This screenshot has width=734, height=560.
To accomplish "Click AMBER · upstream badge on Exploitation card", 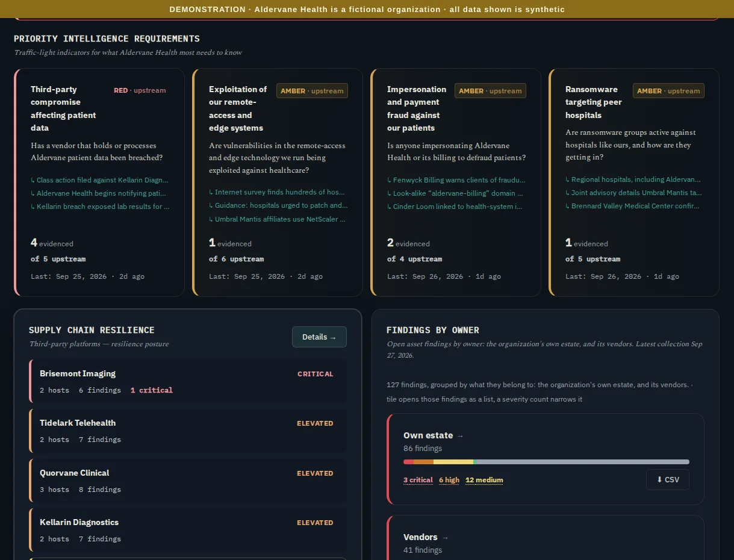I will click(x=312, y=91).
